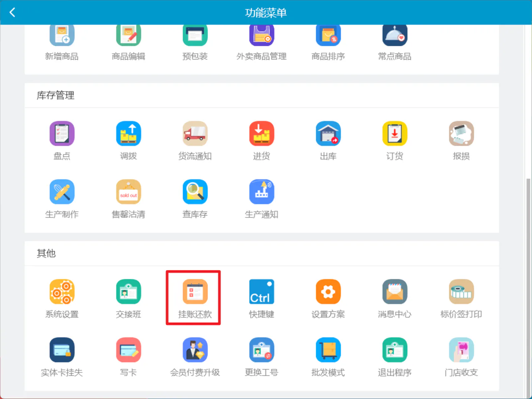Open 商品排序 product sorting
The height and width of the screenshot is (399, 532).
click(328, 42)
